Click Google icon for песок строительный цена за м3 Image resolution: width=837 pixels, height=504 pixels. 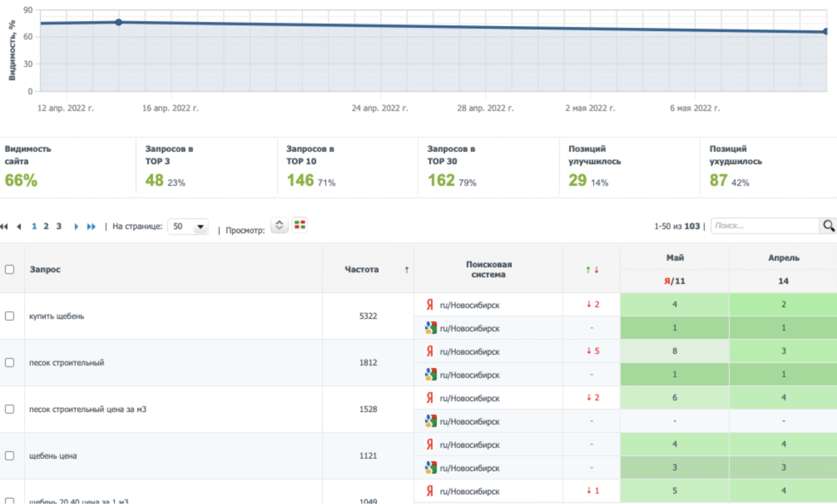pos(430,421)
